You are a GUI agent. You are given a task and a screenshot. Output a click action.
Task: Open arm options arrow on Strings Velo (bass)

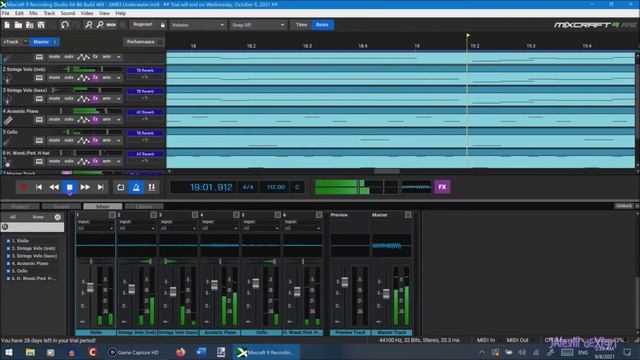pos(118,99)
